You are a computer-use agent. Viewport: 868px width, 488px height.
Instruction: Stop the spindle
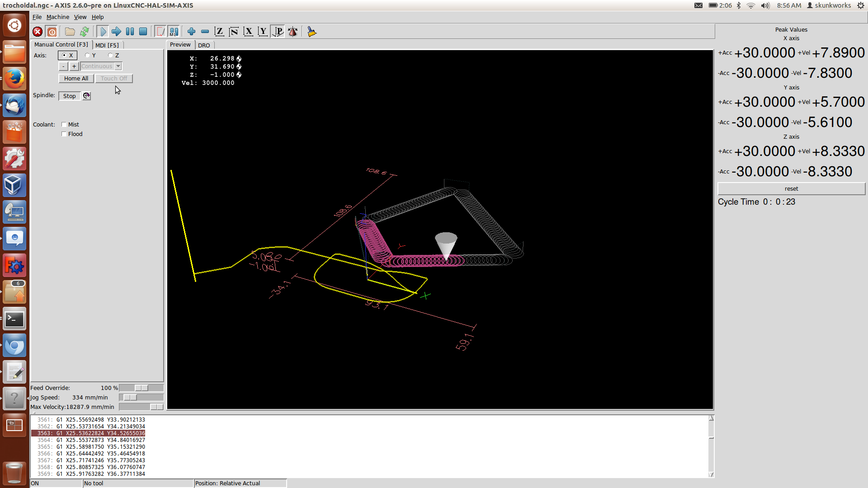click(x=69, y=96)
